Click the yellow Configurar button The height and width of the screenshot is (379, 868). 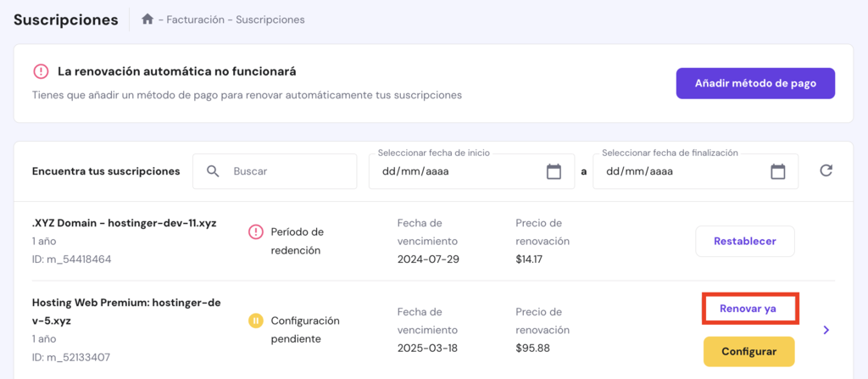[748, 351]
